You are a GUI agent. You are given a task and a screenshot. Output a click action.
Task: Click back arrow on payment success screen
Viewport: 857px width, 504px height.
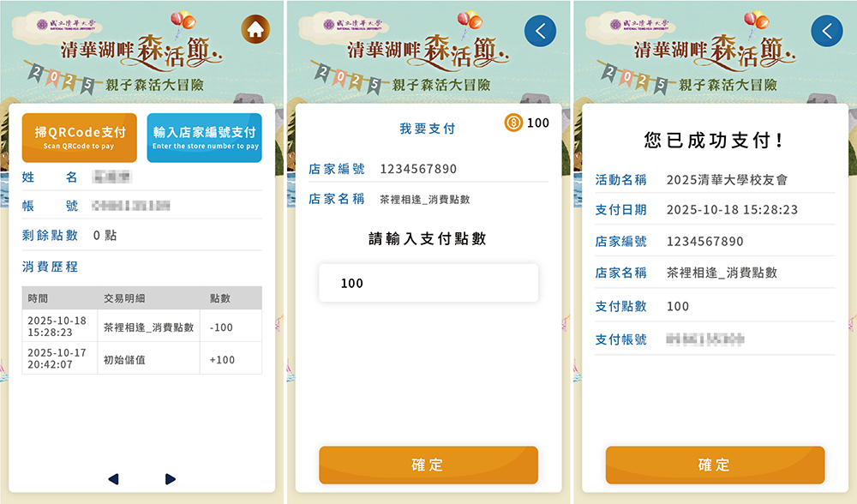[x=827, y=31]
